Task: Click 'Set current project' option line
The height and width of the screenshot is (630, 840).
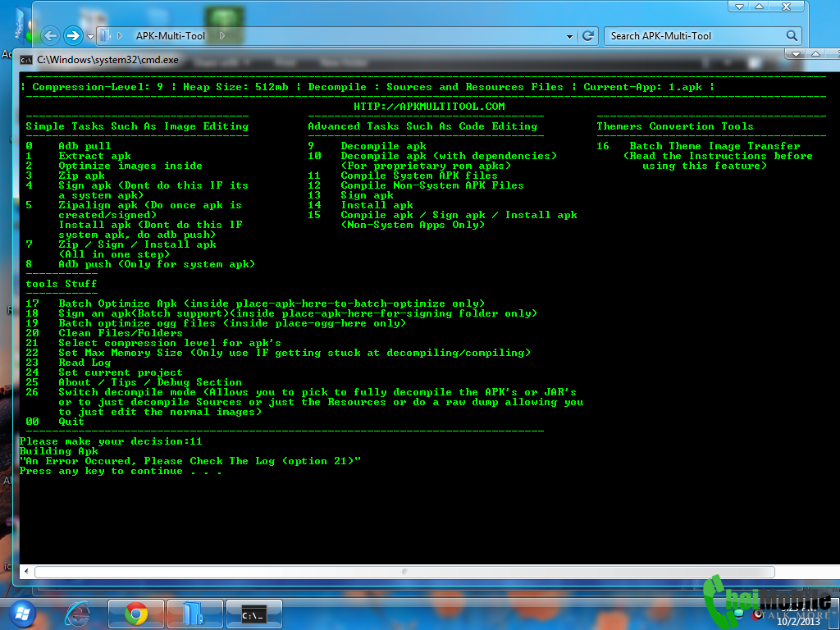Action: point(121,372)
